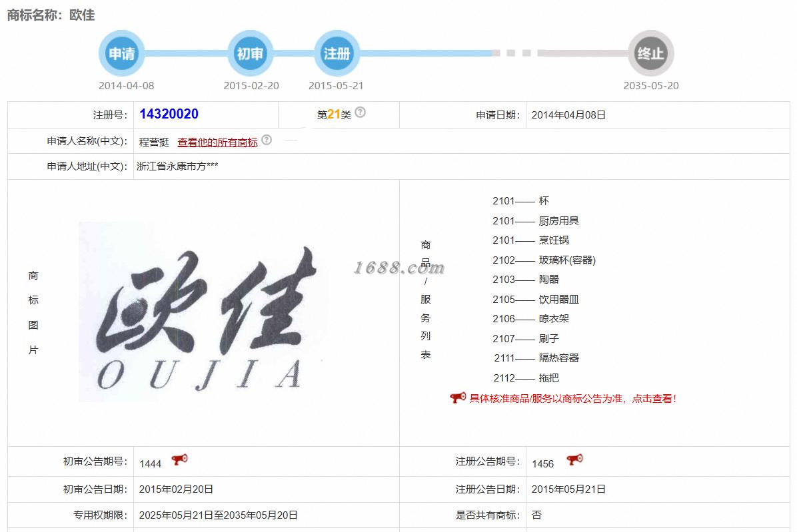Click the goods item 2101 烹饪锅

tap(530, 240)
